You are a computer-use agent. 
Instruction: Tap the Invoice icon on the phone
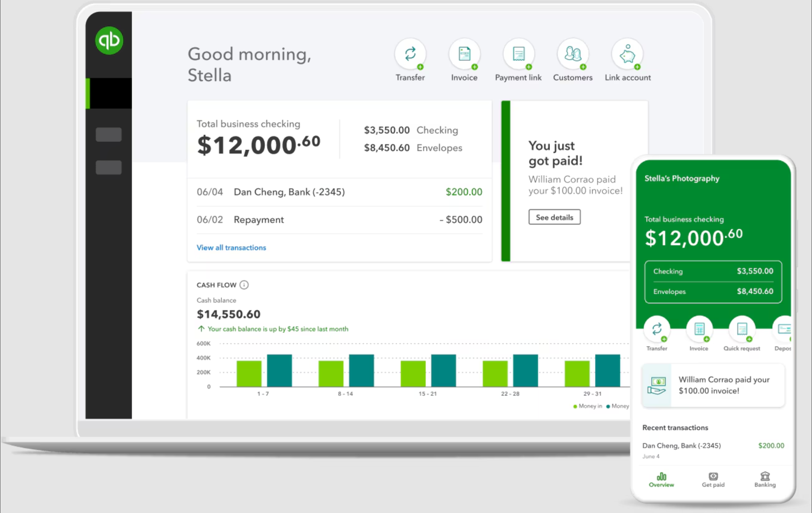click(699, 329)
